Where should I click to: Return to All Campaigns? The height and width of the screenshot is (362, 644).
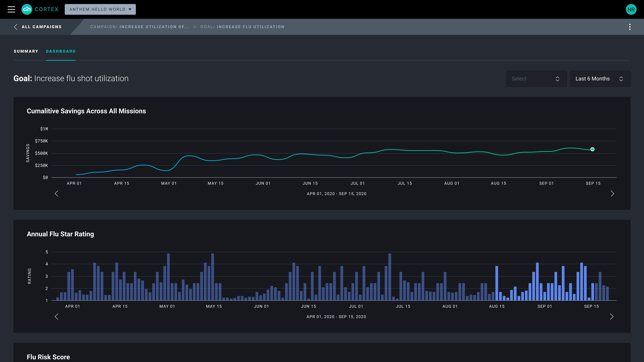coord(41,27)
